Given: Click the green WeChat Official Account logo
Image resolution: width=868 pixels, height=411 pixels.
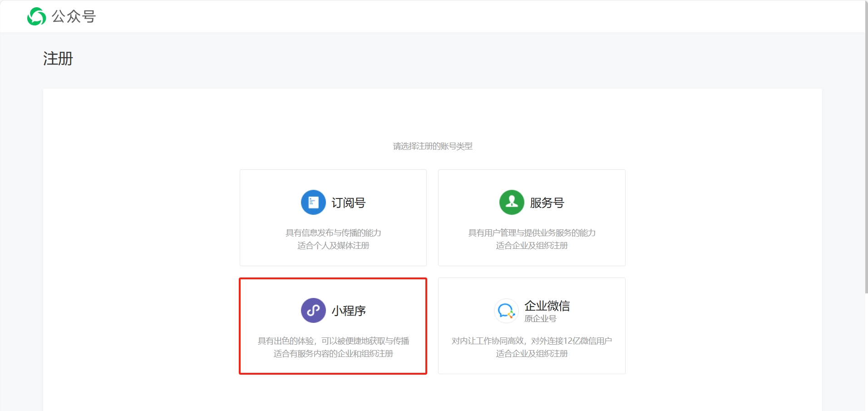Looking at the screenshot, I should coord(36,16).
